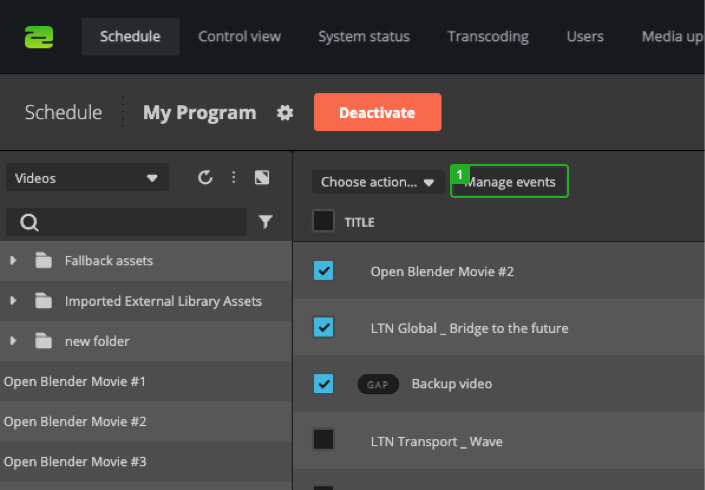Uncheck Open Blender Movie #2 event
Viewport: 705px width, 490px height.
323,271
